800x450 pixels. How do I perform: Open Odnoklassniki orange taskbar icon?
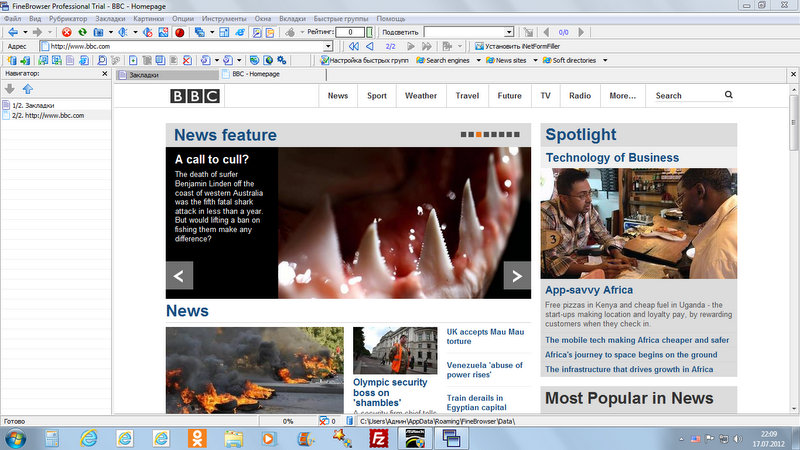197,438
